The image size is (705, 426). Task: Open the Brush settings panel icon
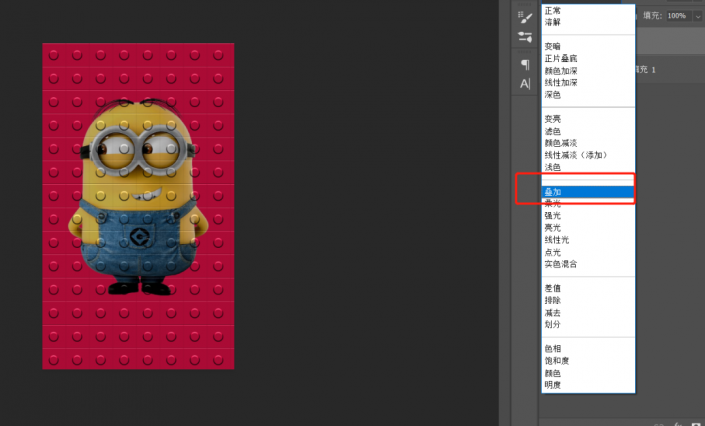pos(525,16)
